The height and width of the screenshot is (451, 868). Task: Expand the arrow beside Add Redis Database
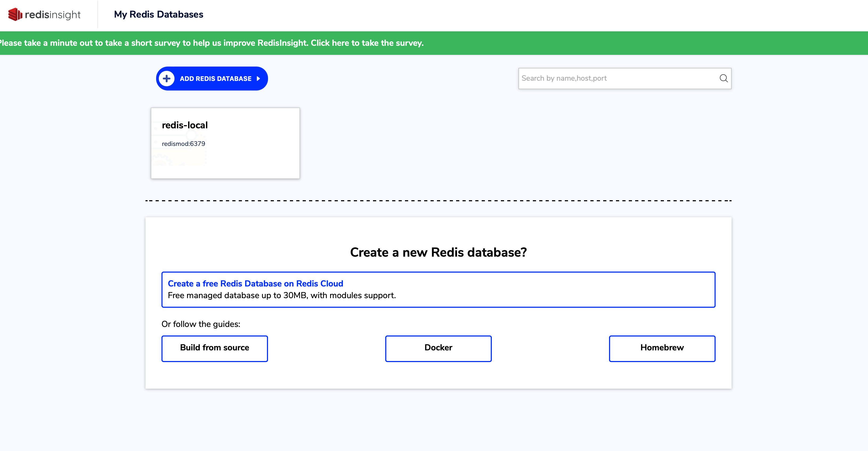pyautogui.click(x=258, y=79)
